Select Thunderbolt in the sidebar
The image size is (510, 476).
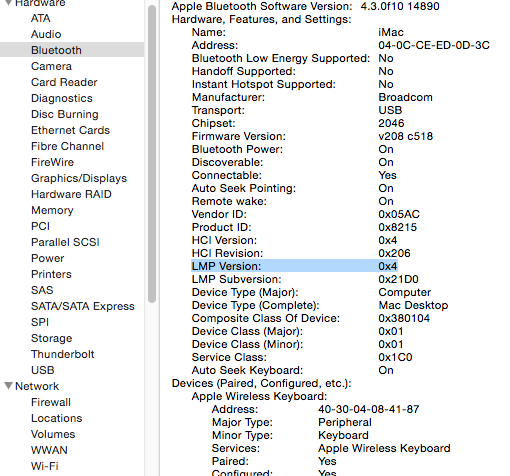click(63, 354)
